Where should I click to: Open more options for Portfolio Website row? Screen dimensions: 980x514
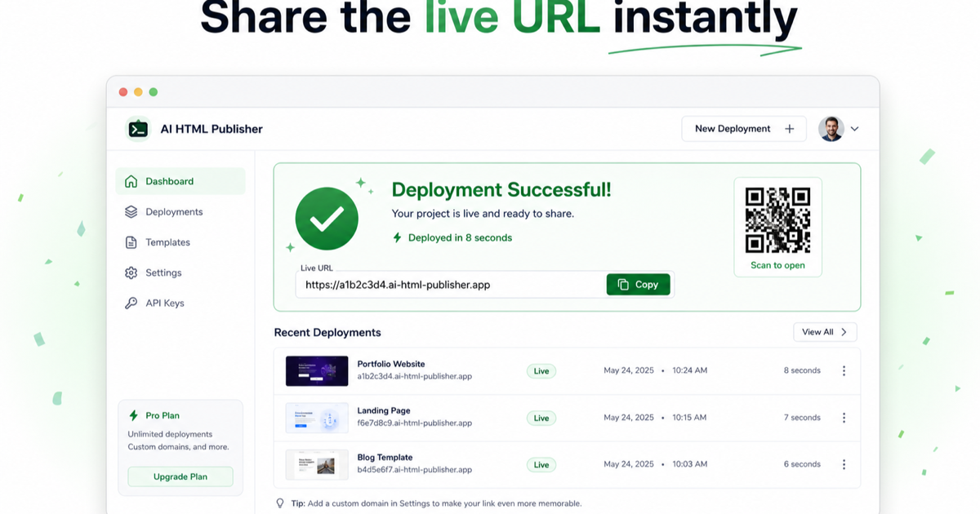pyautogui.click(x=844, y=370)
